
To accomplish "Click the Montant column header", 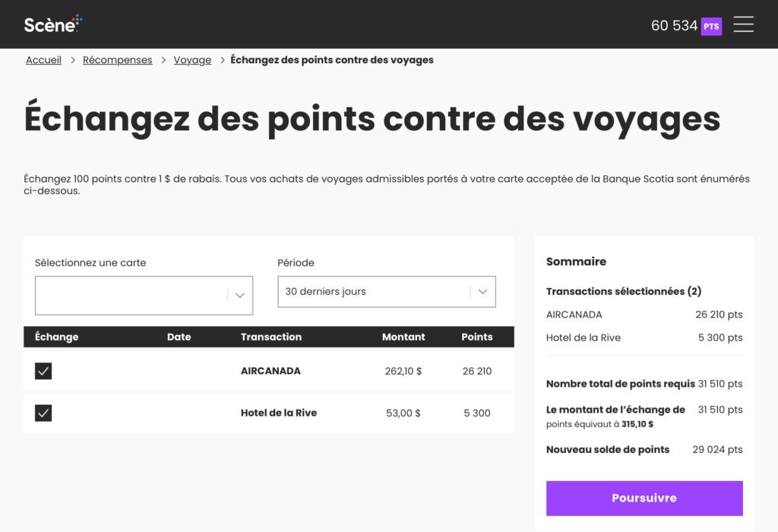I will coord(403,337).
